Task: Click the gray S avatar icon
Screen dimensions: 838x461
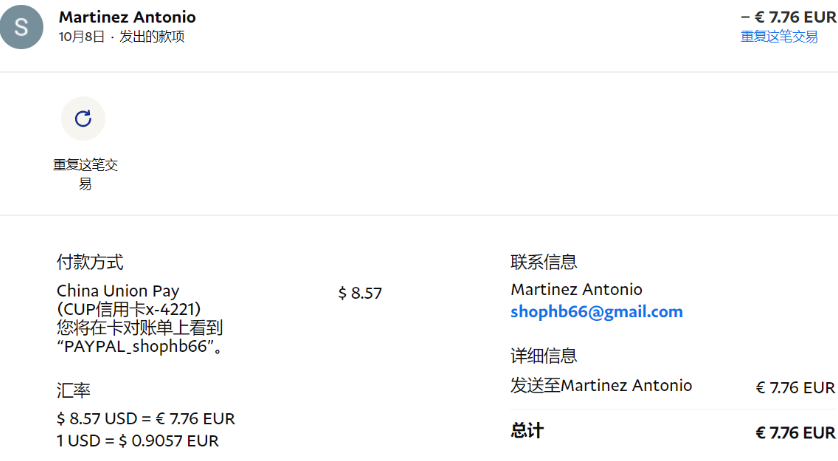Action: pos(21,27)
